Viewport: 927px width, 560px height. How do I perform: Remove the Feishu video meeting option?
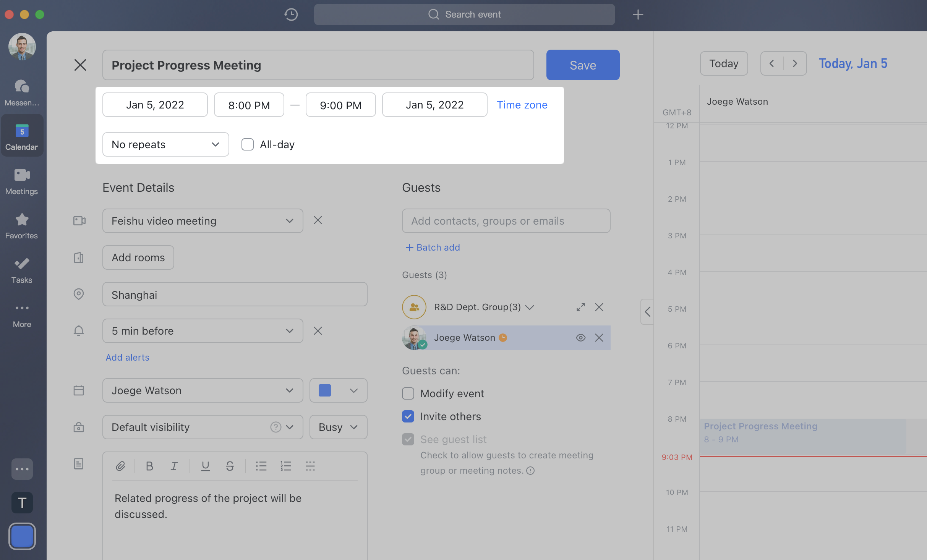(318, 220)
